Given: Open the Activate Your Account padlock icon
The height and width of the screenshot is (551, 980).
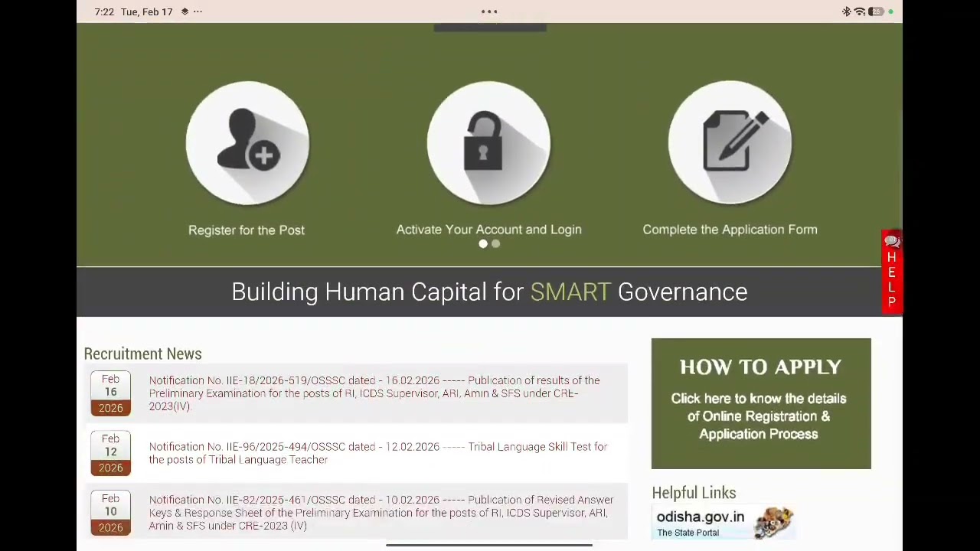Looking at the screenshot, I should click(488, 143).
